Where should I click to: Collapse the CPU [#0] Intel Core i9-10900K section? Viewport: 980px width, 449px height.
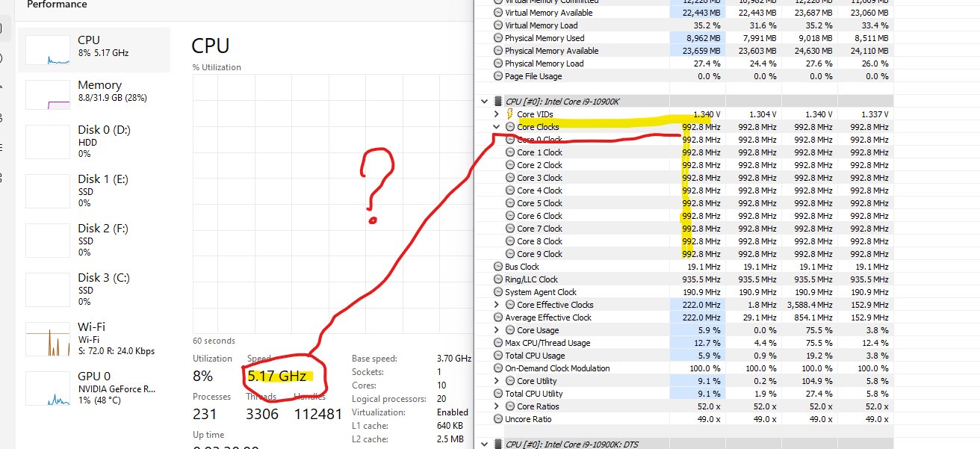coord(485,101)
